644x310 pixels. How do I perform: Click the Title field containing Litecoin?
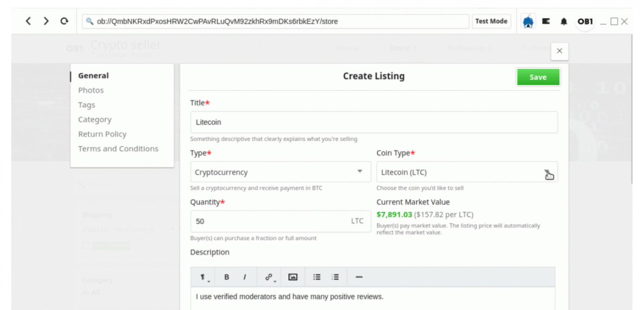[374, 122]
